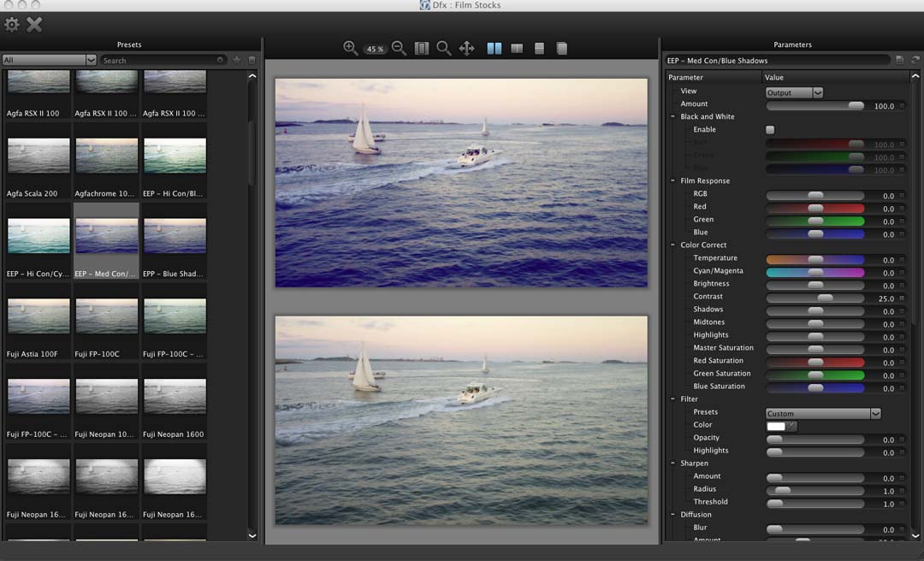
Task: Select the Fuji Astia 100F preset
Action: click(x=38, y=322)
